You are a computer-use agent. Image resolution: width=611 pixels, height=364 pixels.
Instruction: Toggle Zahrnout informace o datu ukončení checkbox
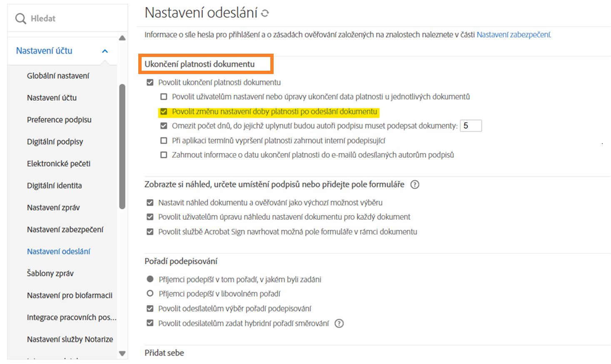(x=164, y=155)
